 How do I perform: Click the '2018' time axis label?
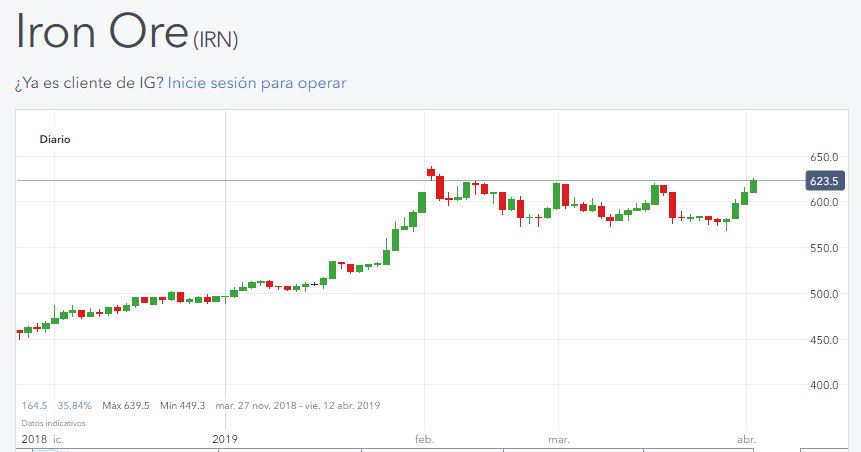tap(34, 439)
